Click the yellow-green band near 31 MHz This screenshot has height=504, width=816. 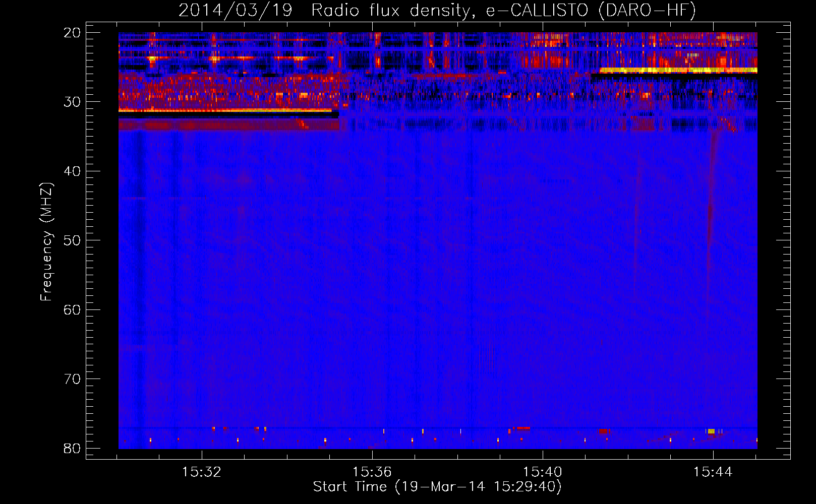[225, 110]
